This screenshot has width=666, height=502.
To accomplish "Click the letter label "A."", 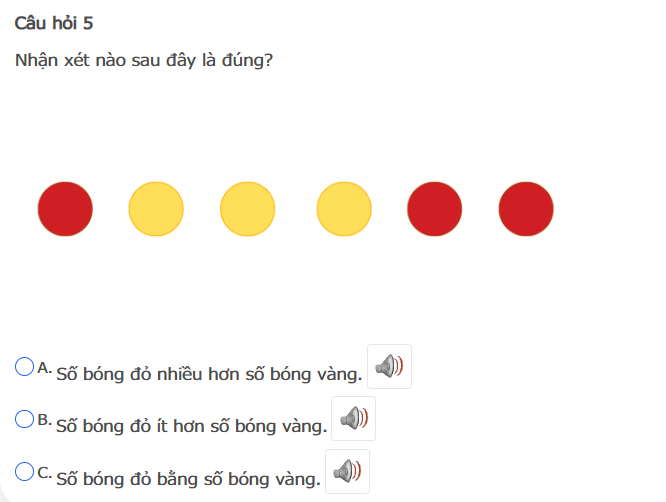I will pyautogui.click(x=45, y=367).
